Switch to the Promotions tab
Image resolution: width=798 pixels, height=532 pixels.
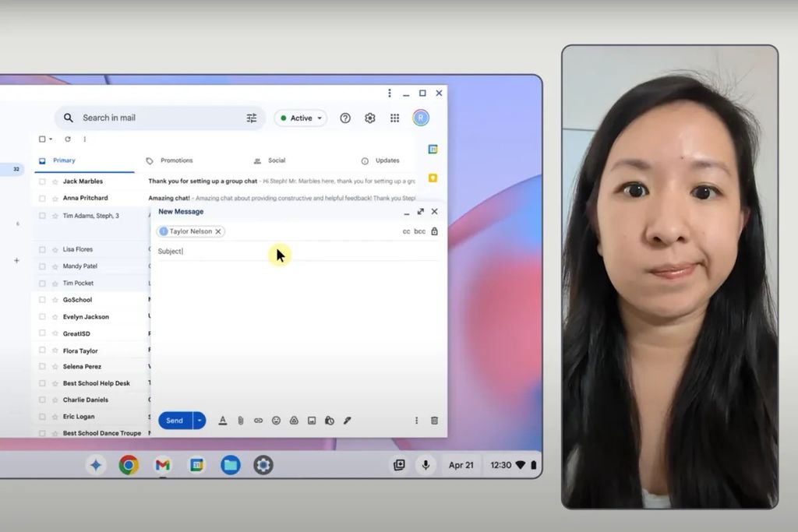tap(177, 160)
